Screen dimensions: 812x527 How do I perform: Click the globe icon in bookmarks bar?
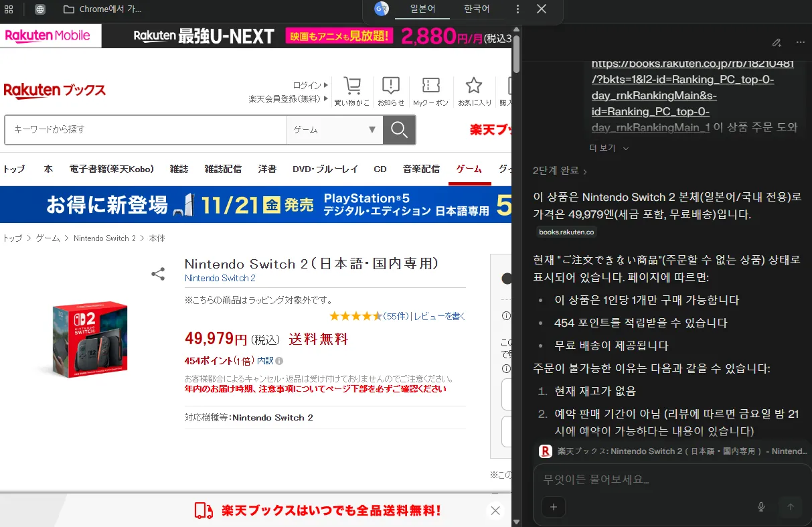tap(40, 9)
